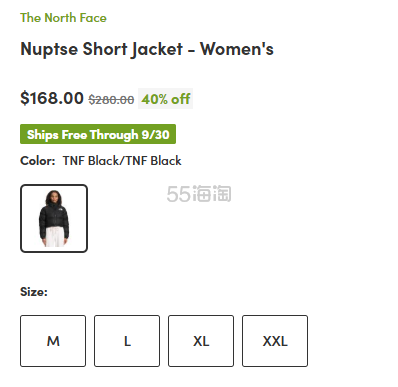Image resolution: width=398 pixels, height=387 pixels.
Task: Click the model's white pants in the swatch image
Action: [x=55, y=237]
